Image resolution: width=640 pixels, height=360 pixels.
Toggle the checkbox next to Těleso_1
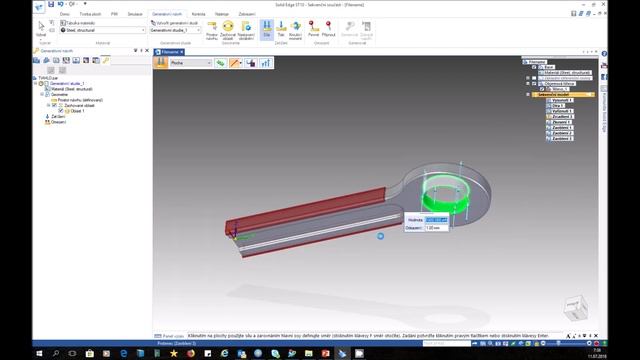542,89
